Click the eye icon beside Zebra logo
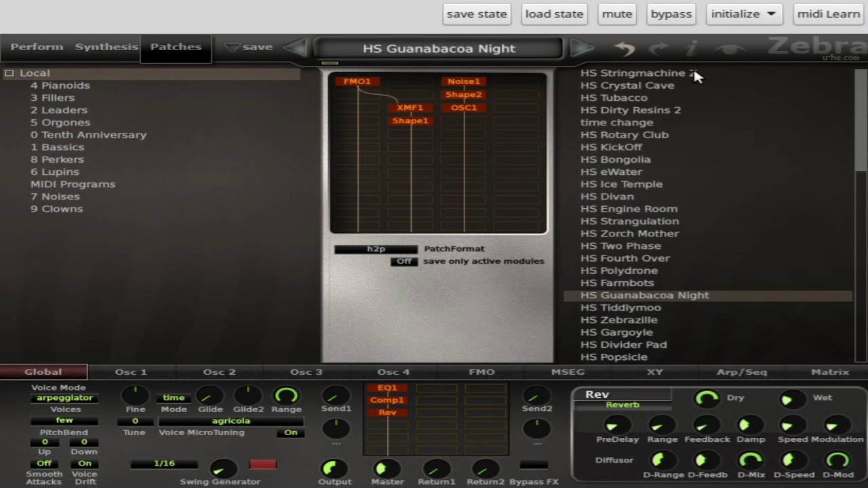Viewport: 868px width, 488px height. tap(730, 49)
